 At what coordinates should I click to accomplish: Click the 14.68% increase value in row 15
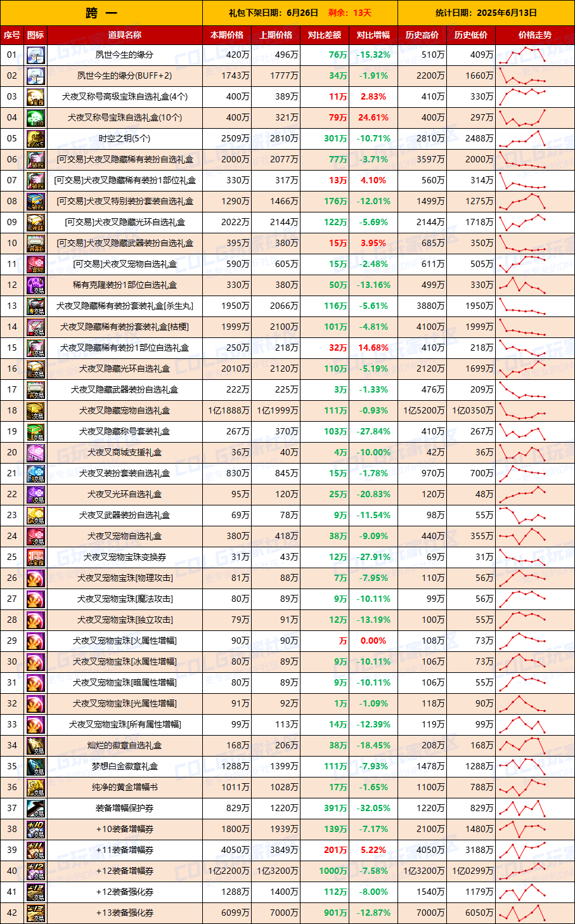373,348
